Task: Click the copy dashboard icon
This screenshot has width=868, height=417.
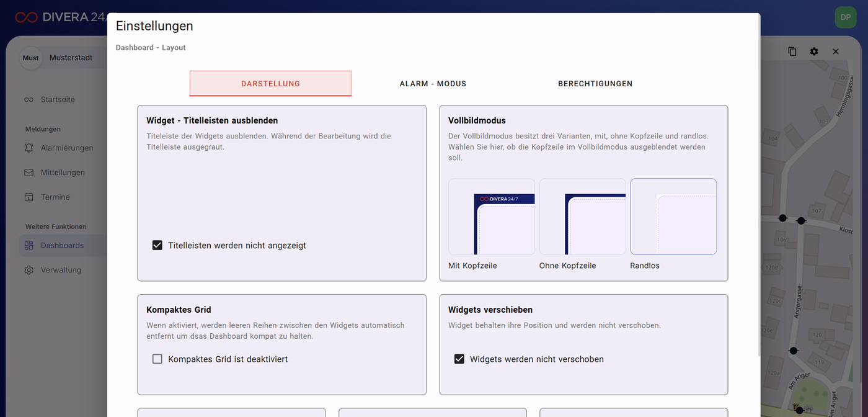Action: coord(792,52)
